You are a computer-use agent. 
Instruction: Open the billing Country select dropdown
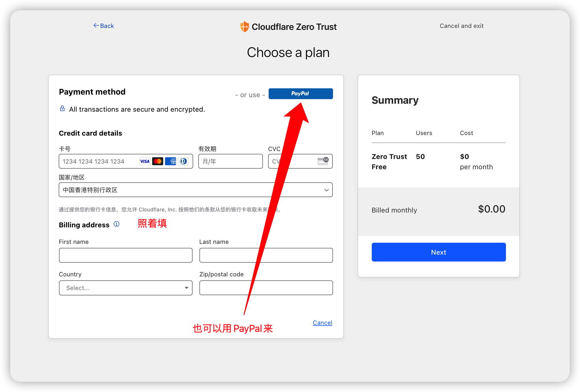(x=126, y=288)
